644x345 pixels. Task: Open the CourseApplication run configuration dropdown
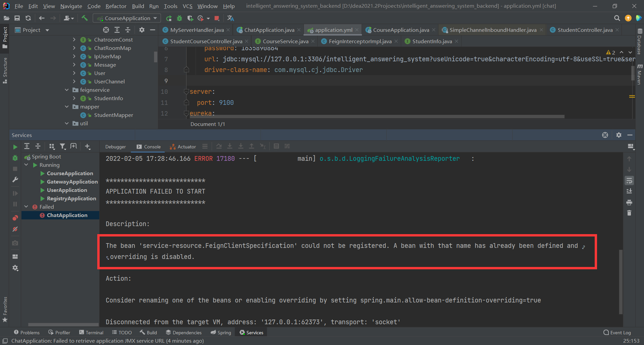[x=127, y=18]
